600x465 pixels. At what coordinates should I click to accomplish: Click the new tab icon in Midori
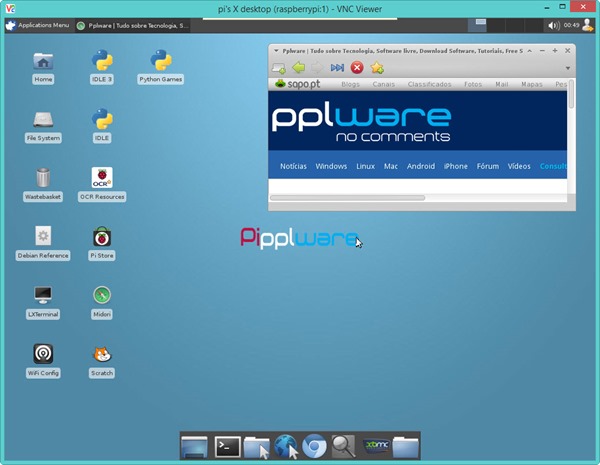point(279,68)
